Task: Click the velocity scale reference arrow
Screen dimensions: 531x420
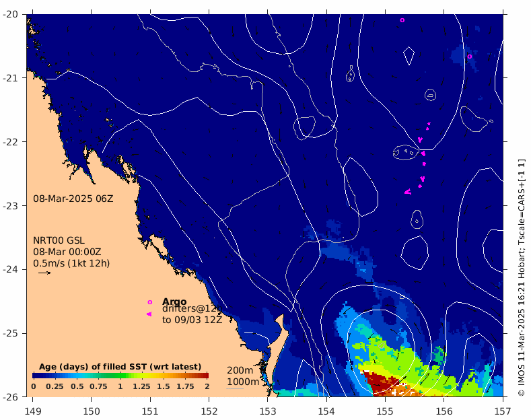Action: point(44,273)
